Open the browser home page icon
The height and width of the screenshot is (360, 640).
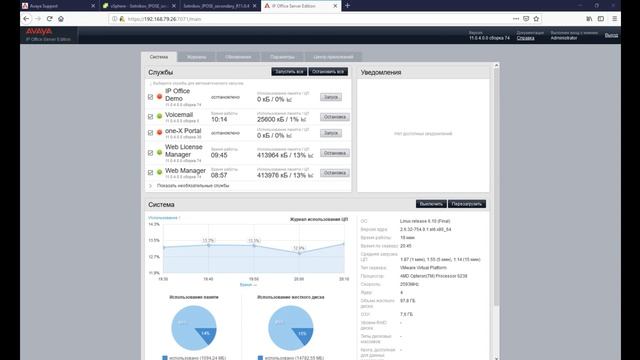click(x=61, y=19)
